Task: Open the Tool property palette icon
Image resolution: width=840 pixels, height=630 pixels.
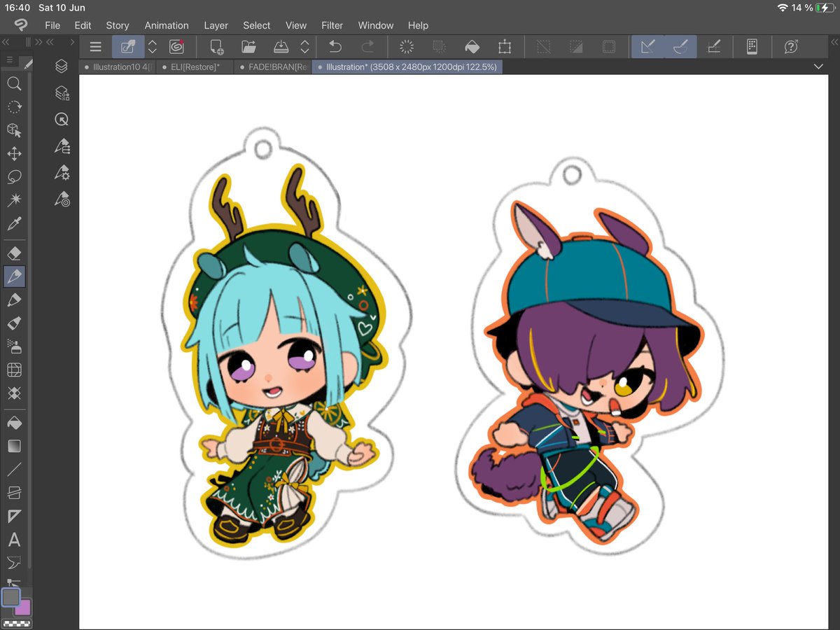Action: pyautogui.click(x=62, y=172)
